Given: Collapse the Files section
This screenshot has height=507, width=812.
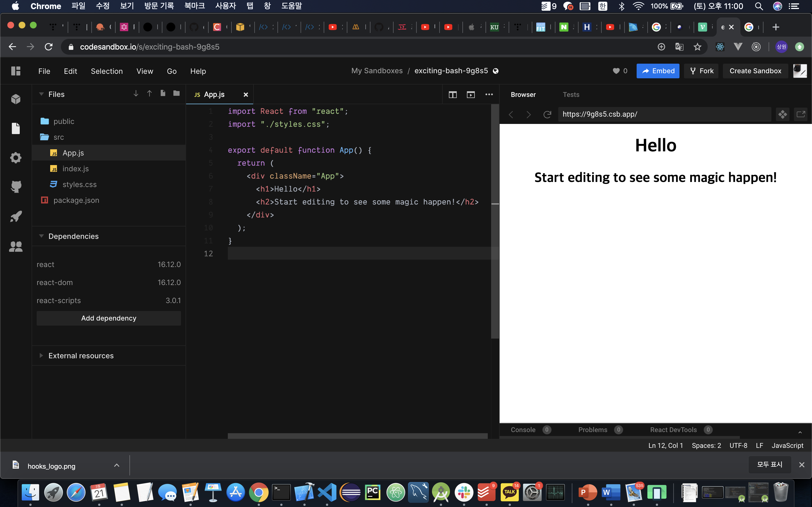Looking at the screenshot, I should tap(41, 94).
